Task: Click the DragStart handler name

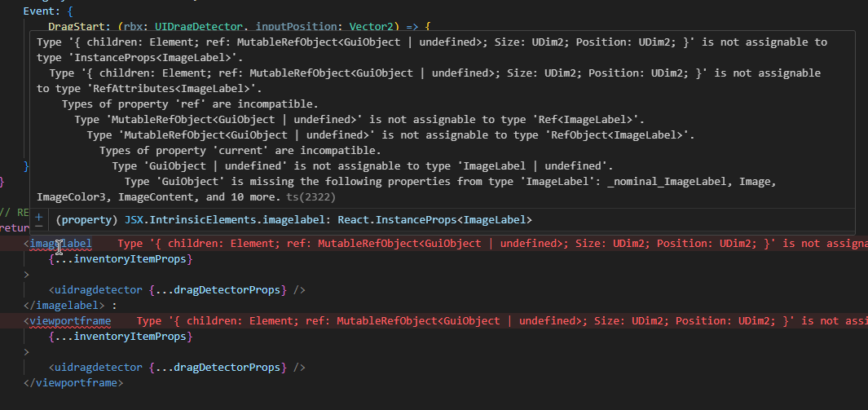Action: (77, 27)
